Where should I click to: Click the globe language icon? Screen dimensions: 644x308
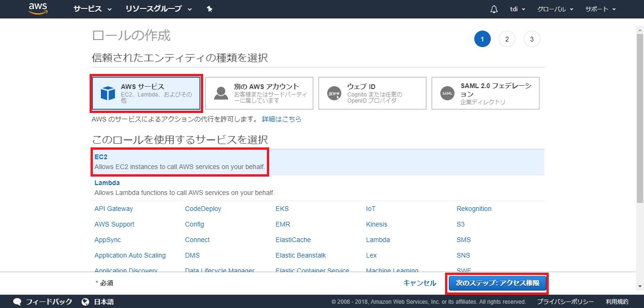point(85,301)
